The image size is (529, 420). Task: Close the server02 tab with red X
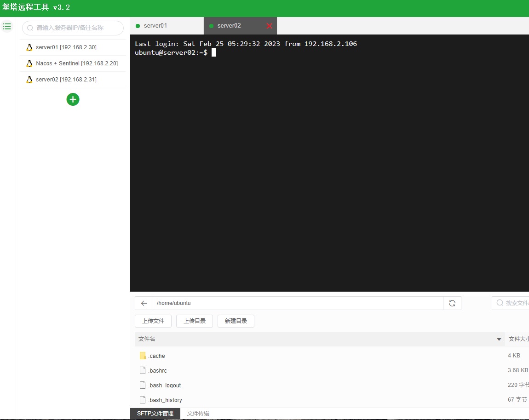coord(270,26)
